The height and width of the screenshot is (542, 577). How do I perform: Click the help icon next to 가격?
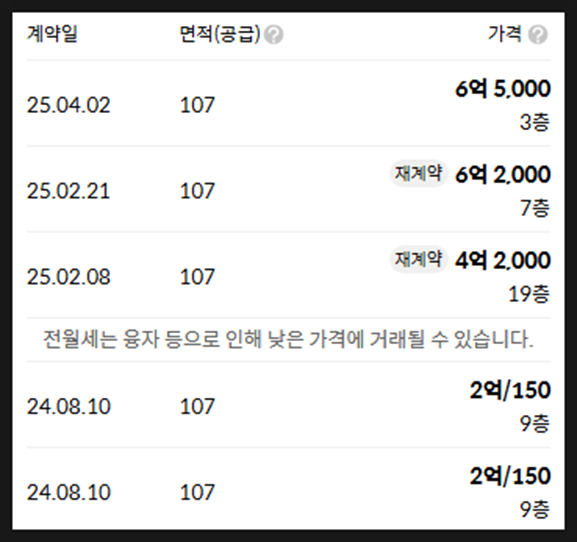[x=538, y=35]
